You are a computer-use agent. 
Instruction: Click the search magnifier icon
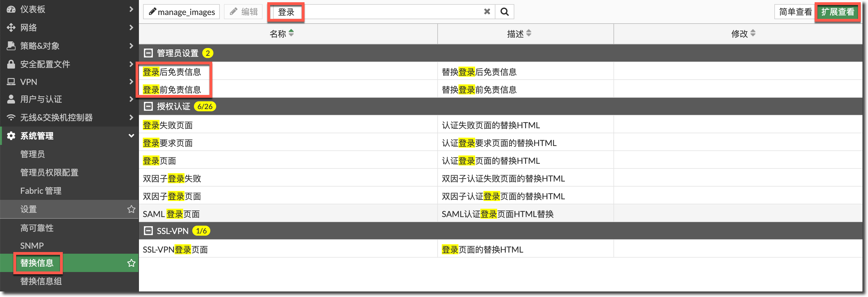(x=504, y=12)
